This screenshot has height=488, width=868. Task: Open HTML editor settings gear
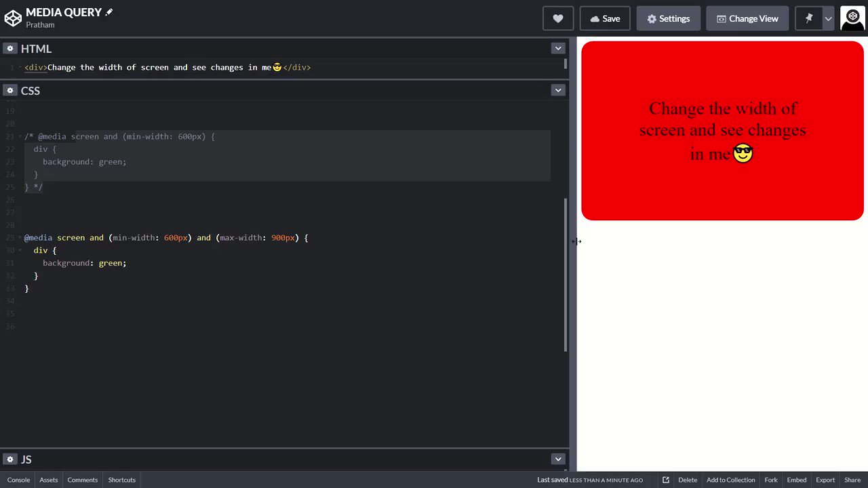tap(10, 48)
